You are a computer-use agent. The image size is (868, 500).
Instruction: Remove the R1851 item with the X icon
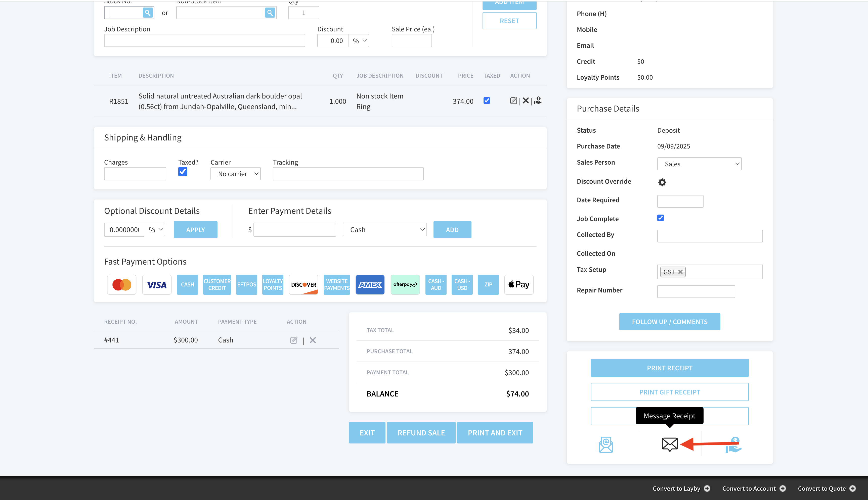[526, 101]
